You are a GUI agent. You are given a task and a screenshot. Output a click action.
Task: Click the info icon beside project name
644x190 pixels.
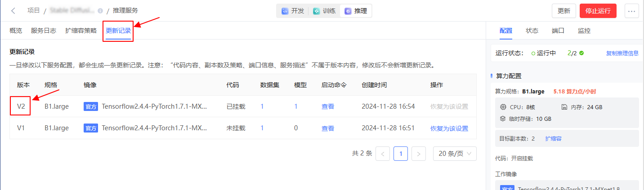point(100,11)
